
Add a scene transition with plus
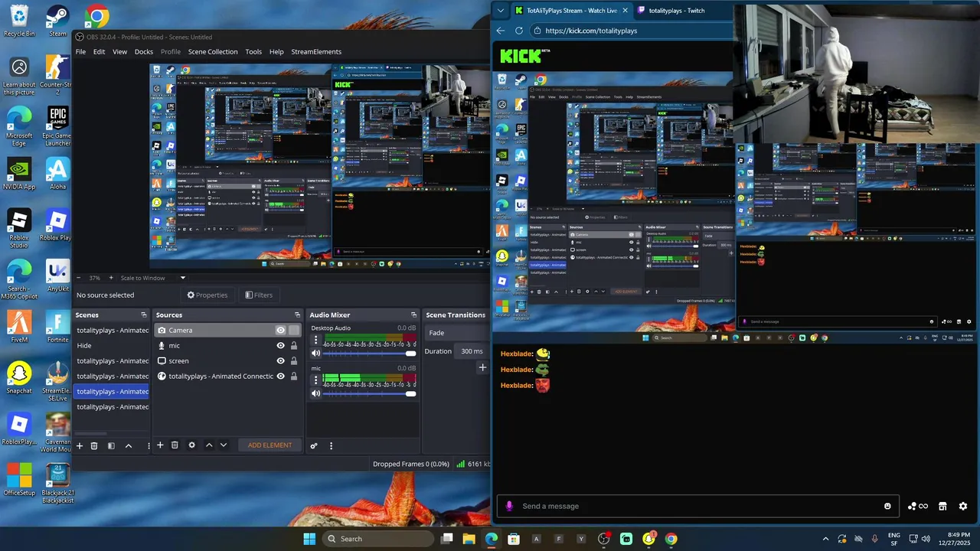(482, 367)
